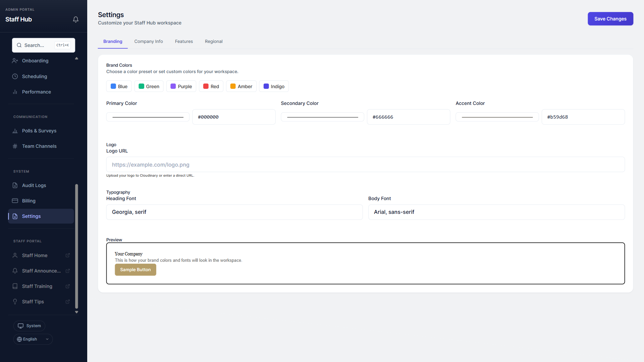Click the Save Changes button
Screen dimensions: 644x362
tap(610, 19)
